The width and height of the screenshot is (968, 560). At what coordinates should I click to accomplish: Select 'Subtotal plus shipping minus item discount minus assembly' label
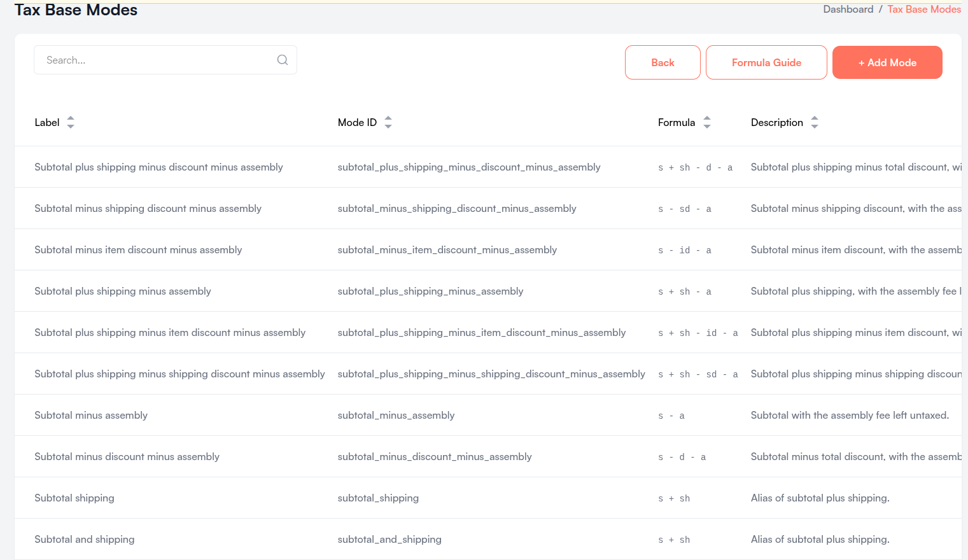[170, 332]
